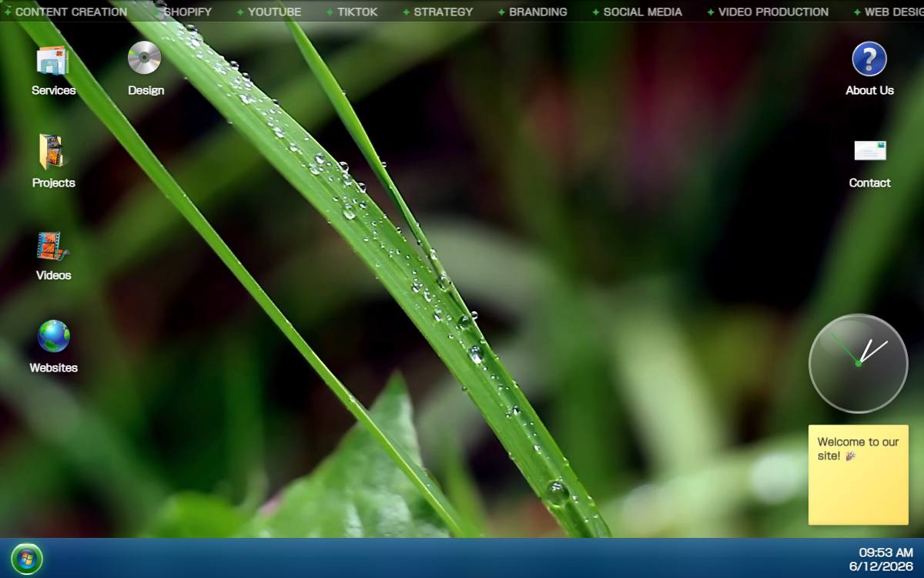The height and width of the screenshot is (578, 924).
Task: Click SHOPIFY in the top ticker
Action: (187, 12)
